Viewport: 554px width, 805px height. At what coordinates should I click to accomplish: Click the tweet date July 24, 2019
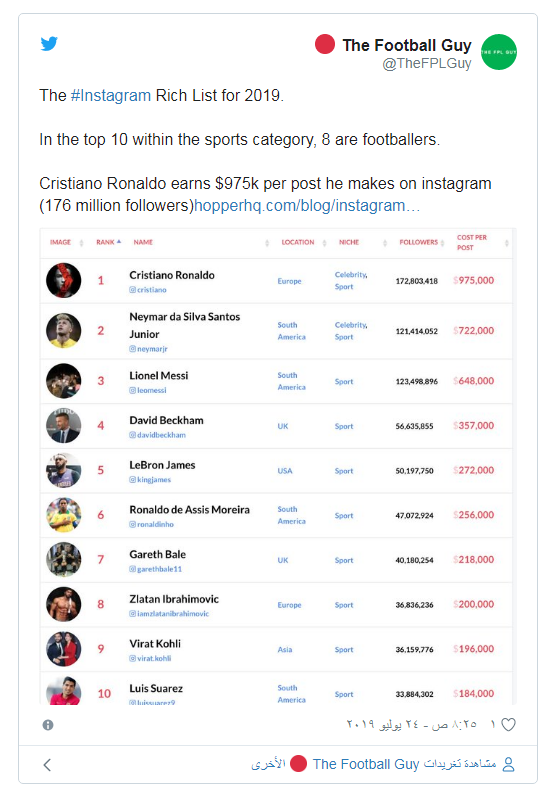[412, 724]
